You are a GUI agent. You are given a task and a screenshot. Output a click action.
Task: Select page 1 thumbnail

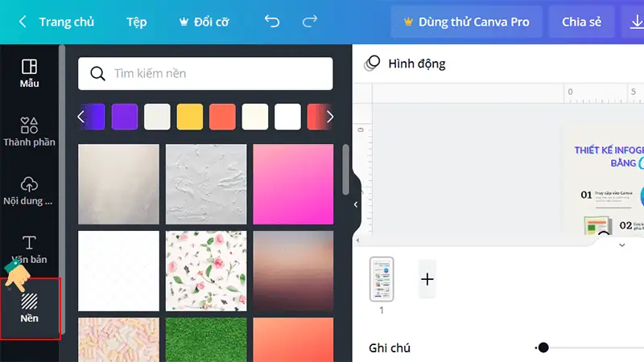[x=382, y=279]
